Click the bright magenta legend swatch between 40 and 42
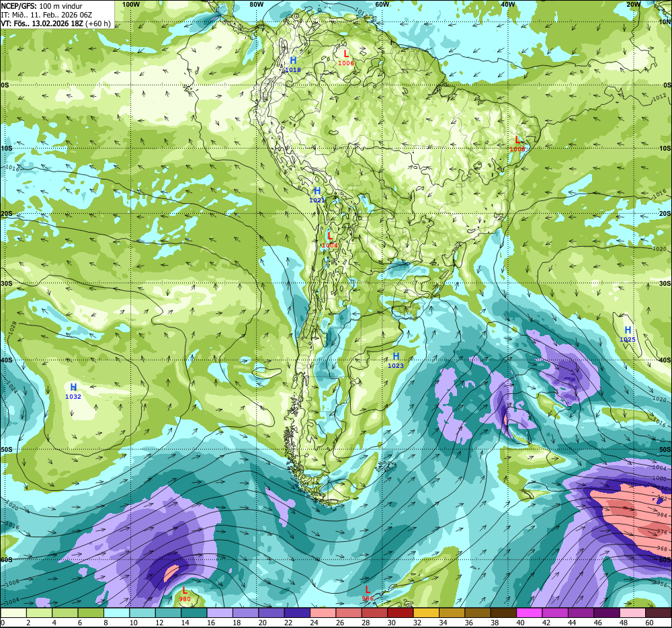Screen dimensions: 672x628 [x=530, y=613]
